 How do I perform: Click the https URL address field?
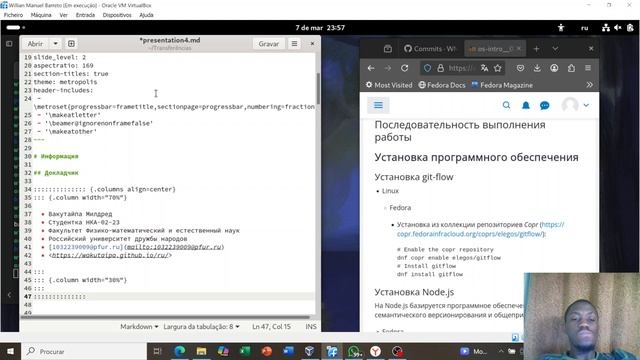[x=461, y=68]
